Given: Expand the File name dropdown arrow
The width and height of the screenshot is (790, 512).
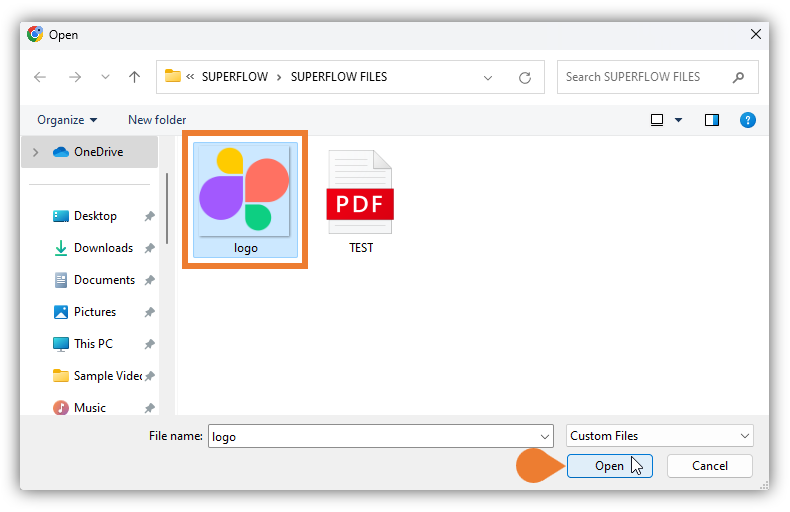Looking at the screenshot, I should [x=545, y=436].
